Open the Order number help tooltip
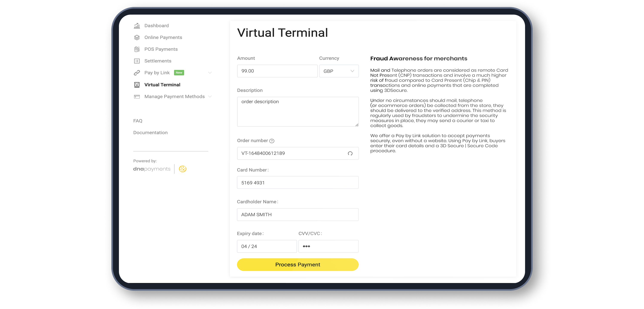This screenshot has height=309, width=644. (x=272, y=141)
